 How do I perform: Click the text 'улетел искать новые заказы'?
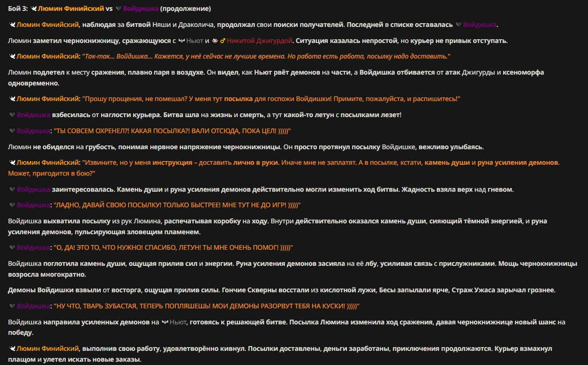click(x=92, y=359)
